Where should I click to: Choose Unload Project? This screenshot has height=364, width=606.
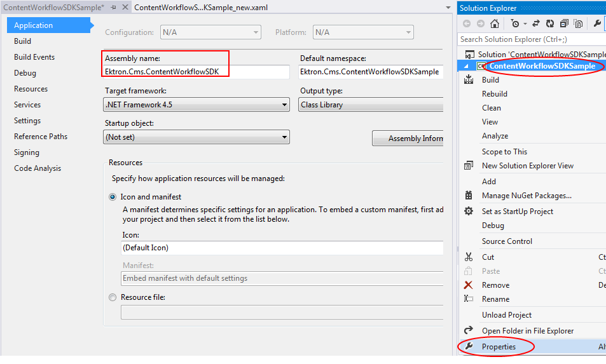coord(506,315)
